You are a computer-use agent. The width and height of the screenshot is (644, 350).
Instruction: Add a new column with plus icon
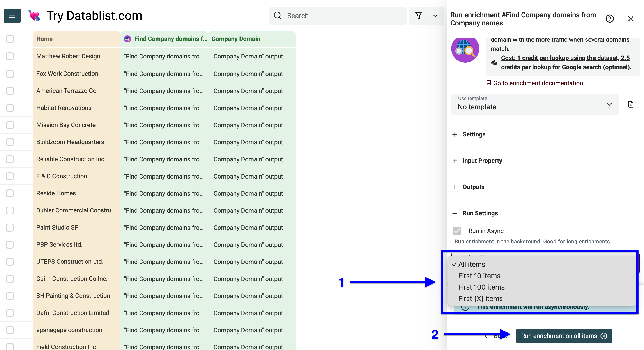click(308, 39)
